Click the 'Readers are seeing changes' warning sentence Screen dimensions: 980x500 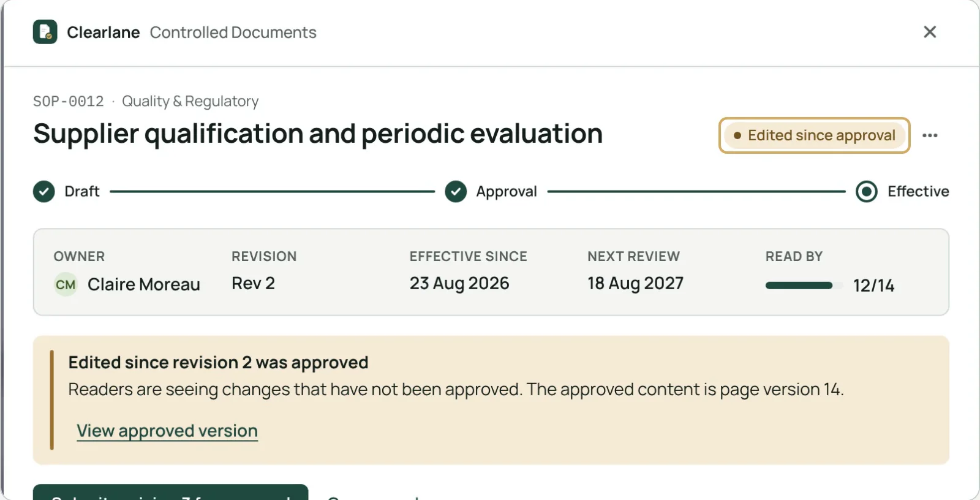coord(456,390)
